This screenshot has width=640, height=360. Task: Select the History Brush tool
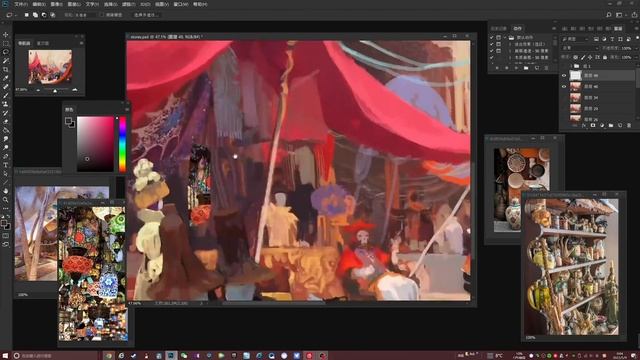pos(6,113)
